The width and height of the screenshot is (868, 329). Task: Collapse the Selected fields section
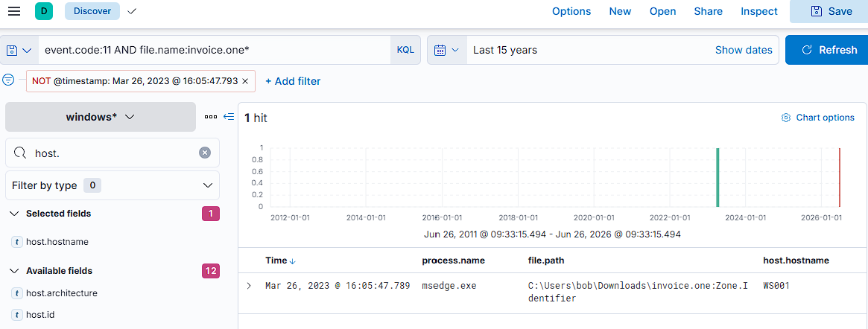16,214
